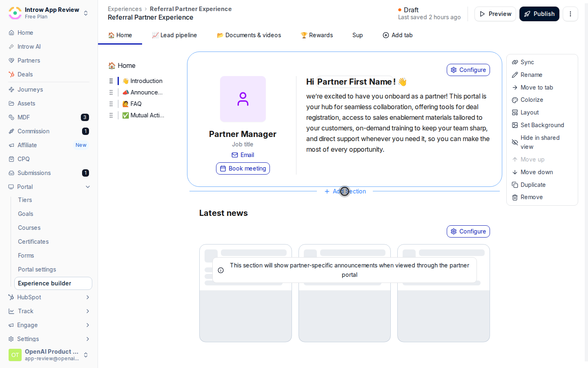
Task: Click Rename pencil option
Action: (x=527, y=75)
